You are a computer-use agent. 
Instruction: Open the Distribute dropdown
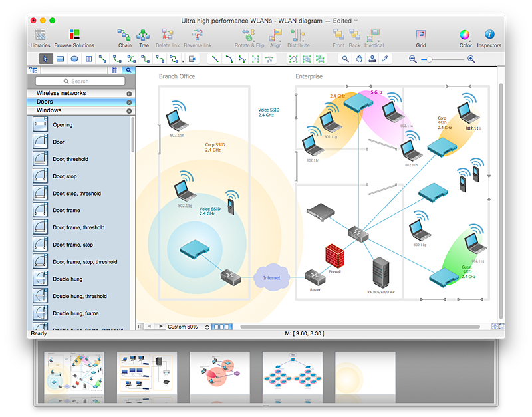coord(298,38)
